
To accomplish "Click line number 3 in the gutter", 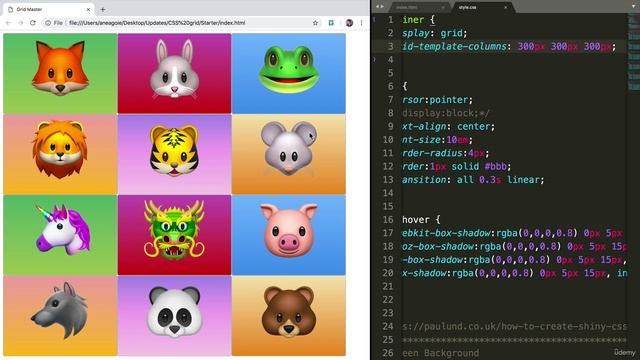I will pos(390,46).
